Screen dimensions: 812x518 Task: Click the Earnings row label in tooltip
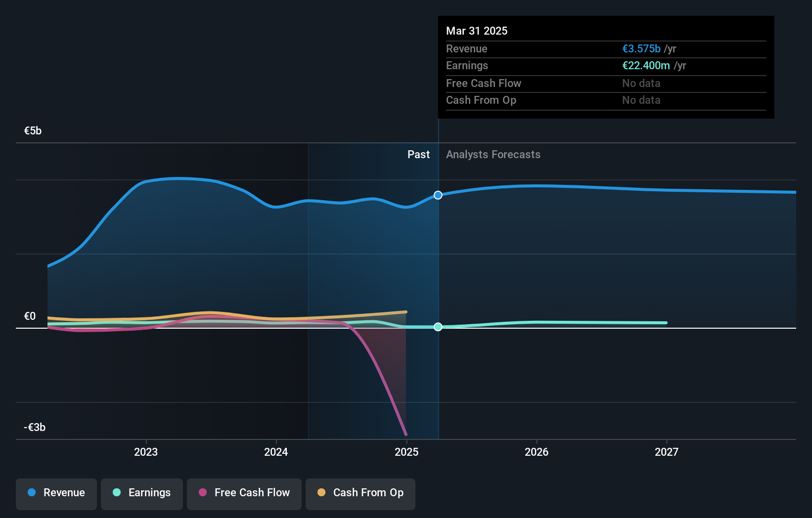point(467,65)
